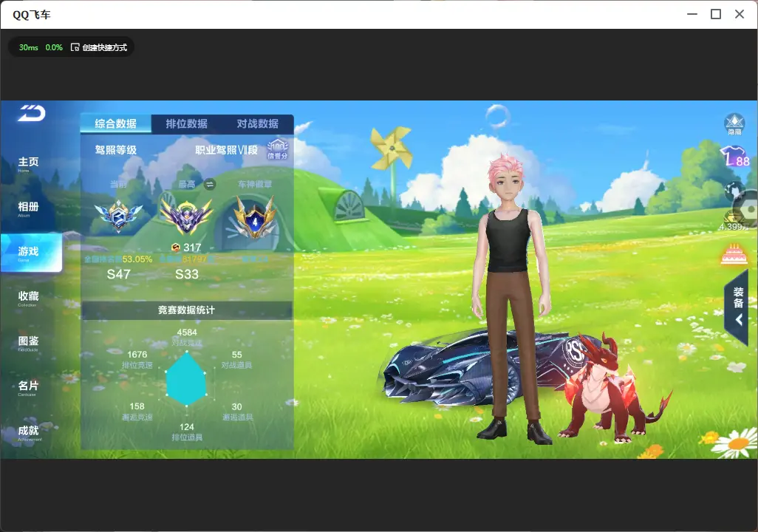758x532 pixels.
Task: Click the constellation cat icon on right
Action: [734, 191]
